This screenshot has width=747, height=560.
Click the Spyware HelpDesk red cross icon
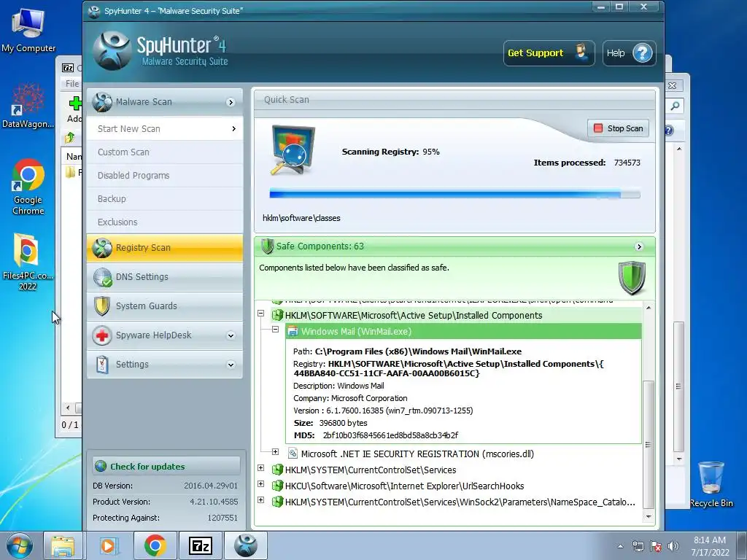102,335
